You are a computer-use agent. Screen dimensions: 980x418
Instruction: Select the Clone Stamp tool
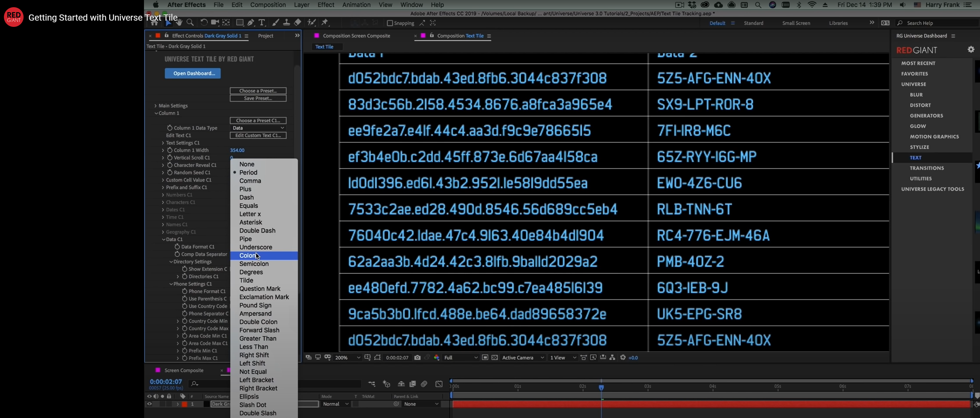click(286, 23)
